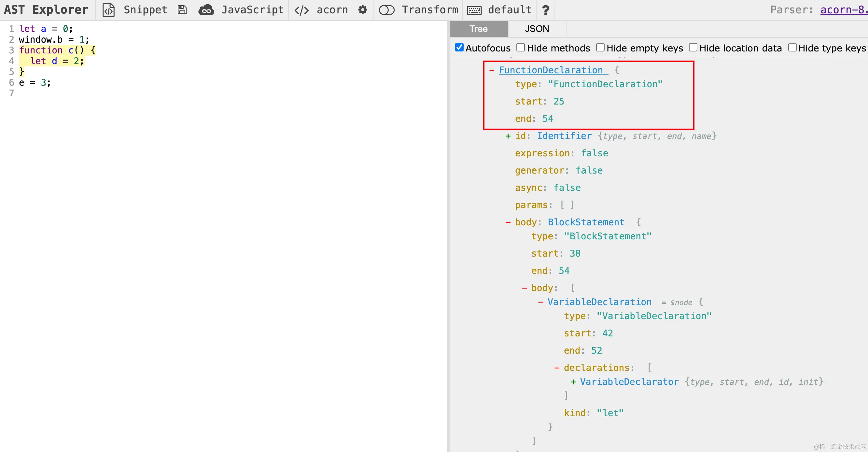
Task: Select the Tree tab
Action: 478,29
